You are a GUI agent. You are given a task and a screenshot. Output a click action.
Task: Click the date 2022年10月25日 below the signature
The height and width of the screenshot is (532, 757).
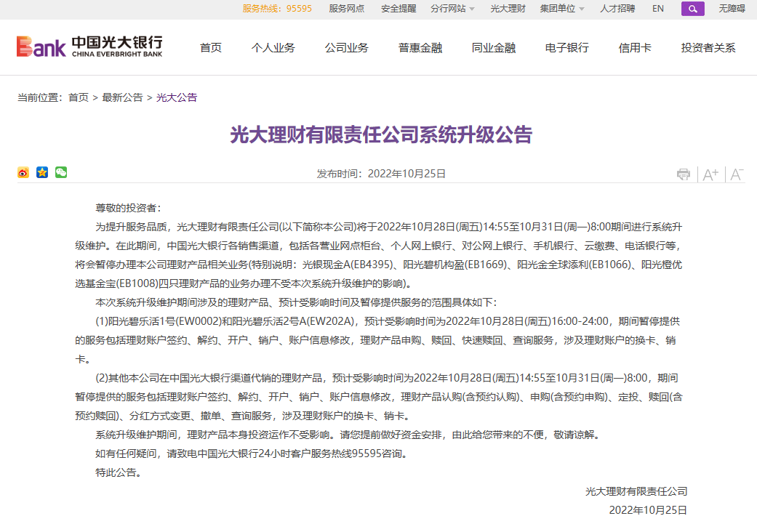point(648,510)
